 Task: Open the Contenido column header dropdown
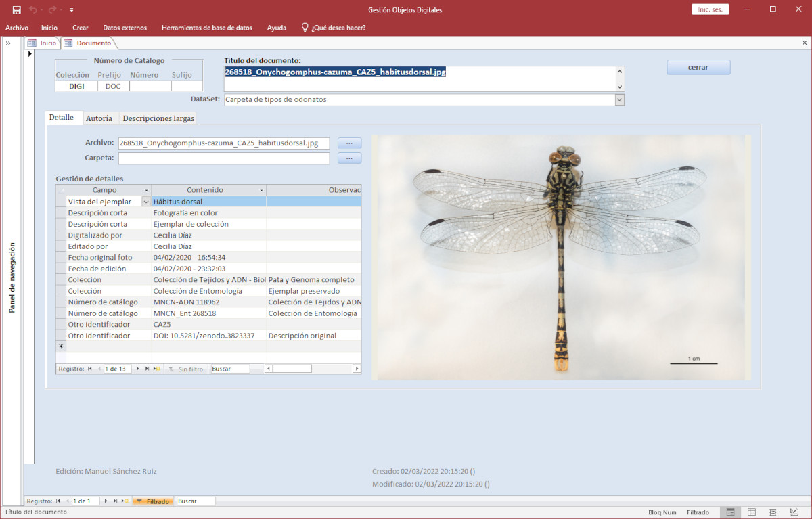[261, 190]
